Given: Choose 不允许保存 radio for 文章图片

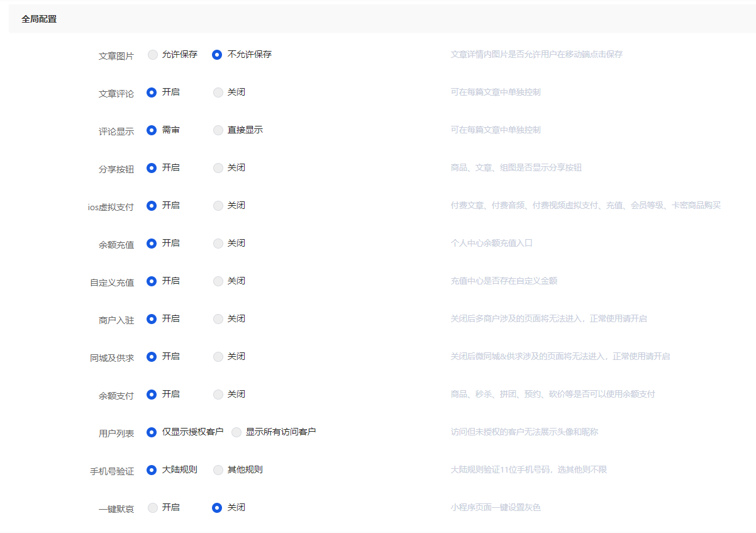Looking at the screenshot, I should [217, 55].
